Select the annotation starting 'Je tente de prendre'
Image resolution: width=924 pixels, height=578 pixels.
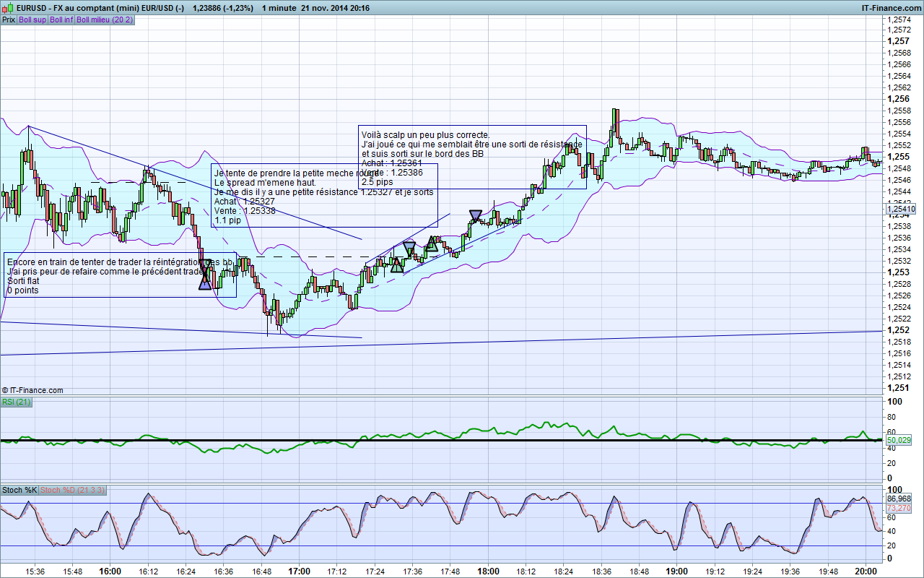(323, 195)
